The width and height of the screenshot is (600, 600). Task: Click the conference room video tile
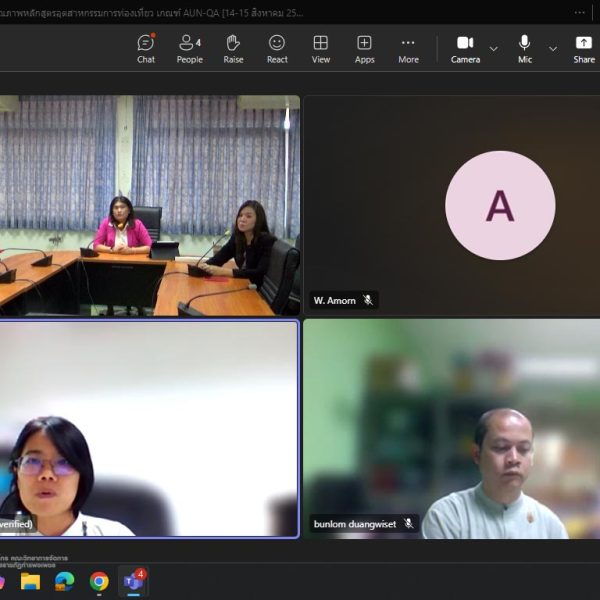tap(150, 205)
